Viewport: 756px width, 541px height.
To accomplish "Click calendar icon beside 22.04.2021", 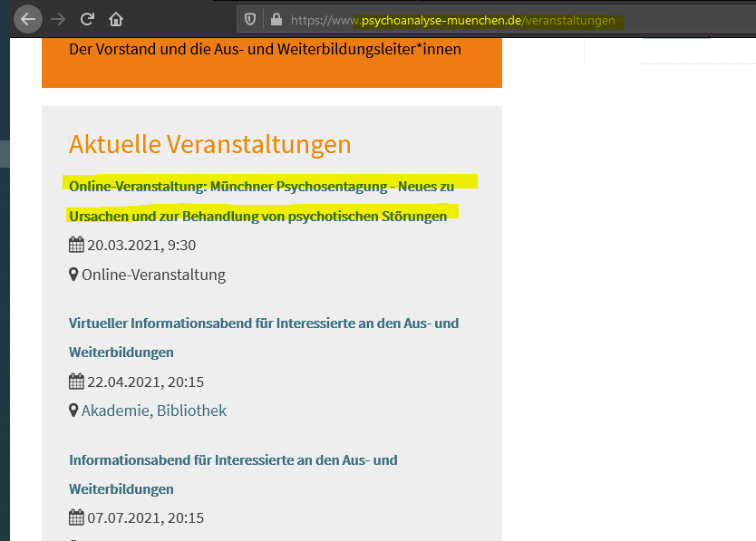I will pyautogui.click(x=76, y=382).
